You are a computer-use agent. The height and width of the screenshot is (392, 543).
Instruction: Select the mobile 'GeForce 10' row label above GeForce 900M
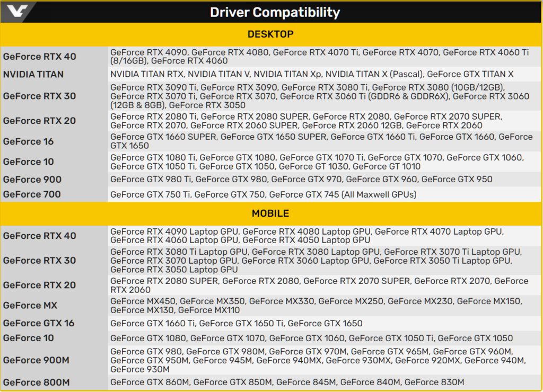pos(29,338)
